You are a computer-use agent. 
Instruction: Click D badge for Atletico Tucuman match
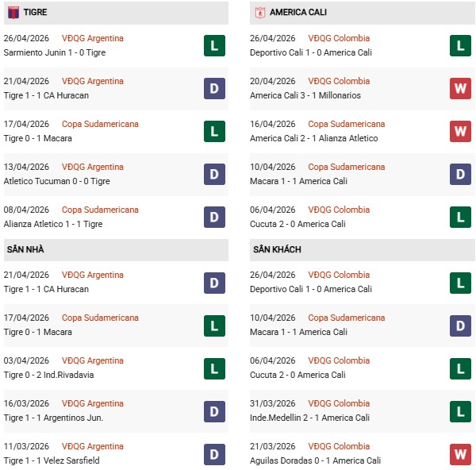pos(214,174)
